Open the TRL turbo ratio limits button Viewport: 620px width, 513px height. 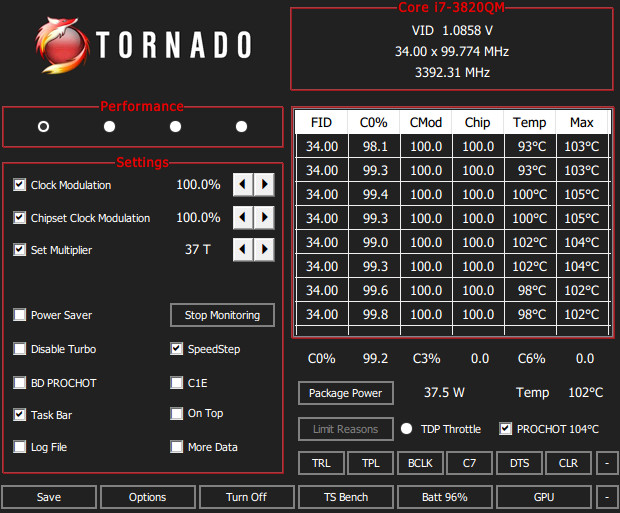(x=321, y=463)
